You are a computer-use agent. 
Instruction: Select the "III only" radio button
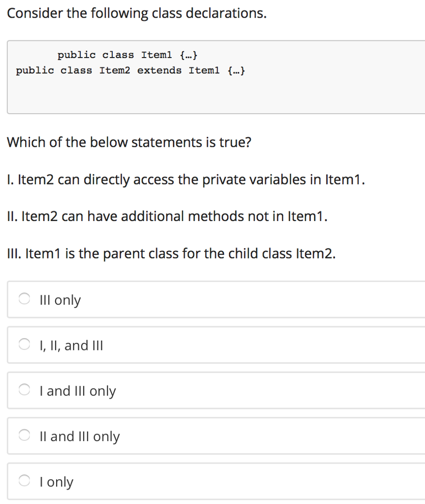point(24,299)
